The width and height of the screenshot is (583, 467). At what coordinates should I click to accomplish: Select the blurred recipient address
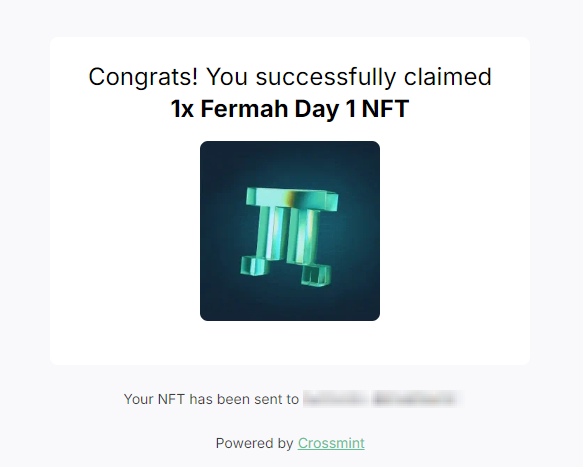383,399
